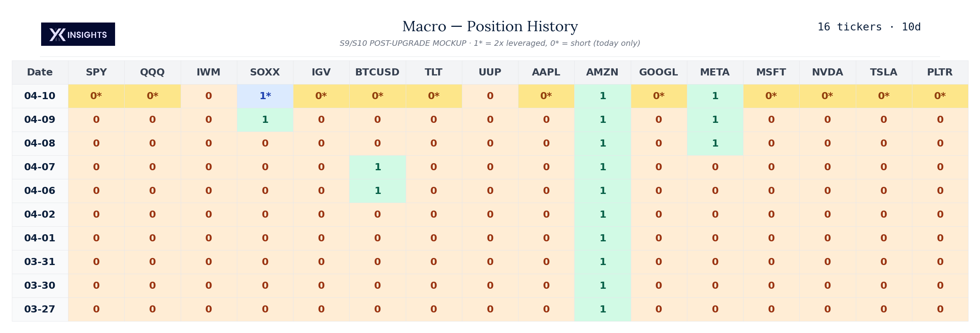Screen dimensions: 980x333
Task: Click the yellow SPY 0* cell on 04-10
Action: pyautogui.click(x=96, y=96)
